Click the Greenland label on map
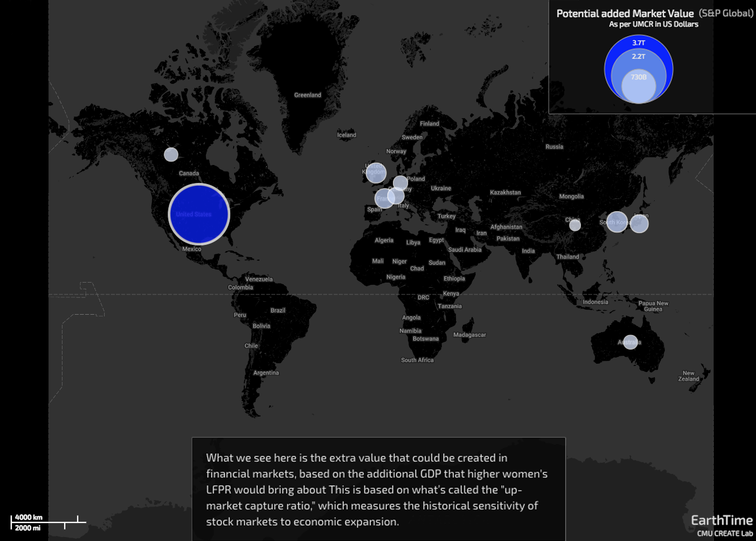This screenshot has width=756, height=541. coord(307,95)
